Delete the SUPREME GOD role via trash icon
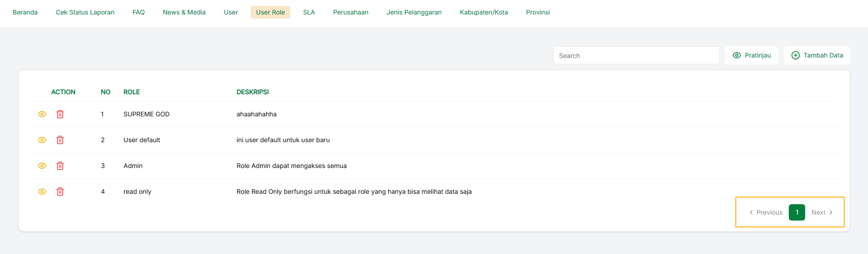Viewport: 868px width, 254px height. pos(60,114)
